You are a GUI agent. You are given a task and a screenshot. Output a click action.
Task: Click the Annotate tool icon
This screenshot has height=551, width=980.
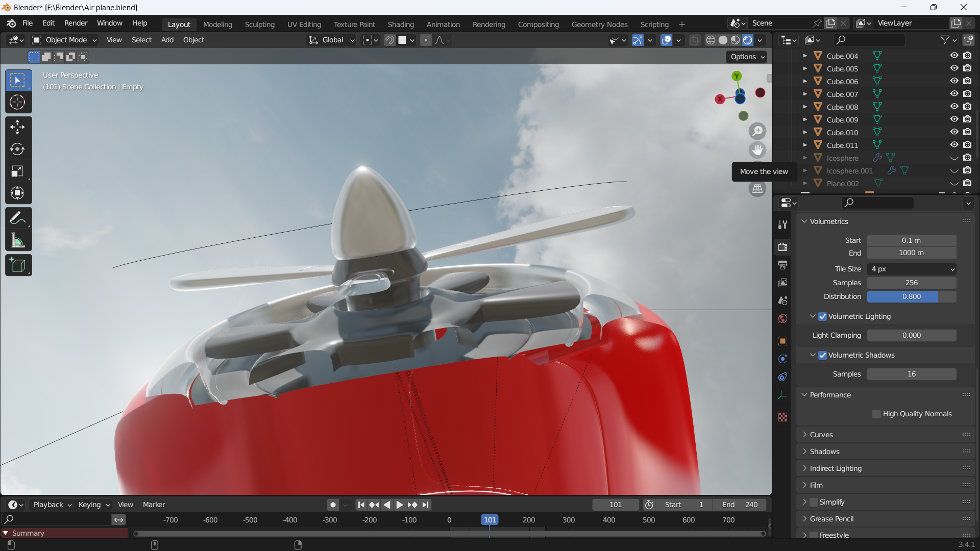[17, 218]
